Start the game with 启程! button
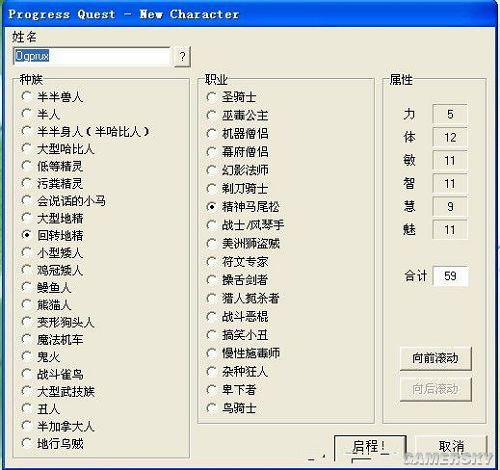 [370, 447]
